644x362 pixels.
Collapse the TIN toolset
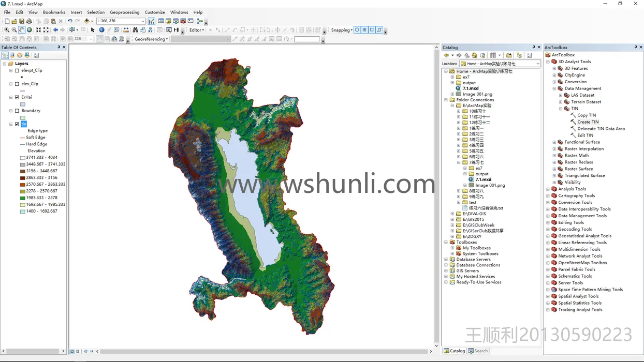pyautogui.click(x=561, y=109)
